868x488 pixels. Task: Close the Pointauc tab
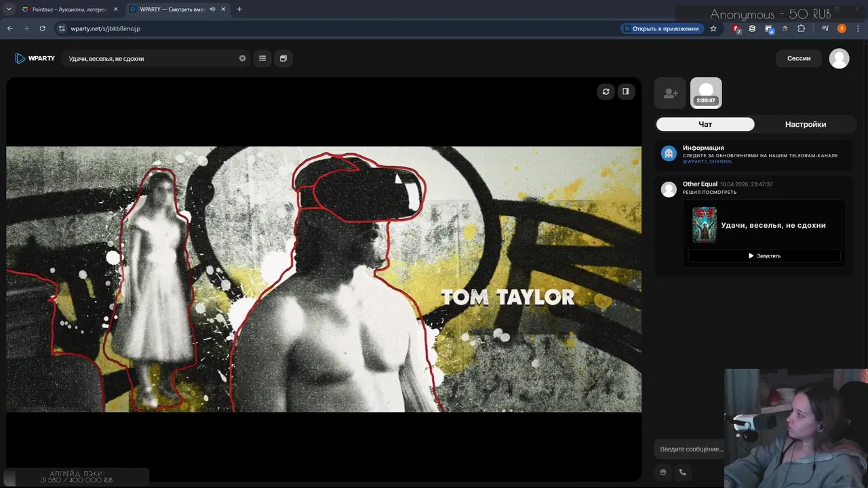click(115, 9)
